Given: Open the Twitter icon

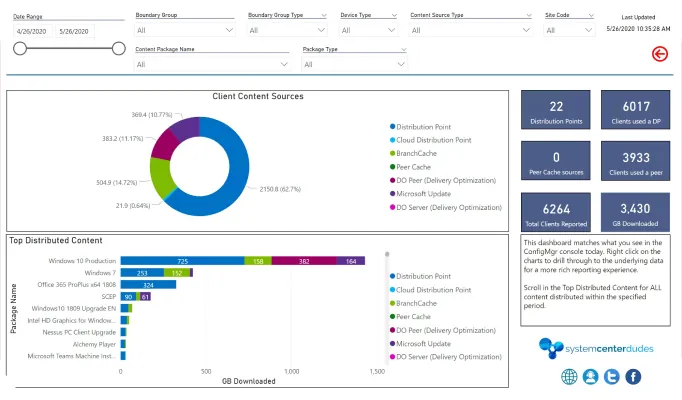Looking at the screenshot, I should pyautogui.click(x=612, y=377).
